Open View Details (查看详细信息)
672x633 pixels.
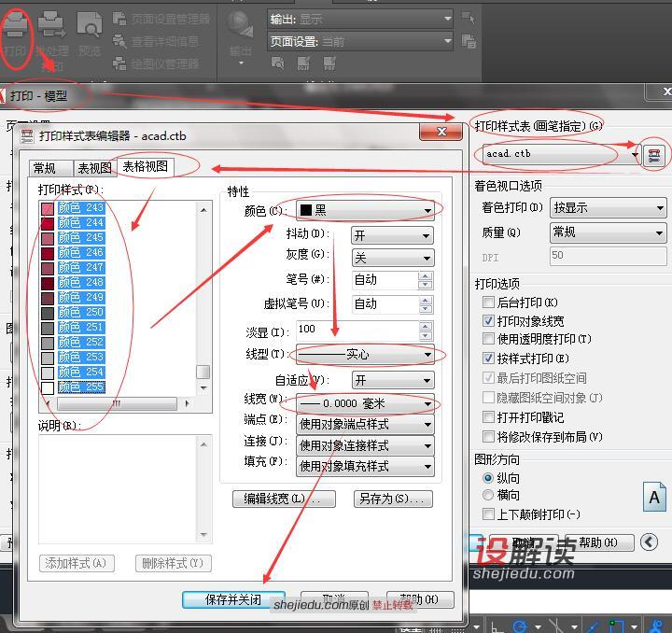click(x=156, y=42)
